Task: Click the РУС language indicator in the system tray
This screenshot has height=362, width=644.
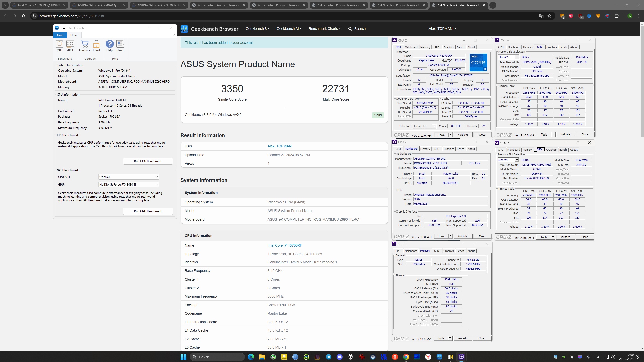Action: (597, 357)
